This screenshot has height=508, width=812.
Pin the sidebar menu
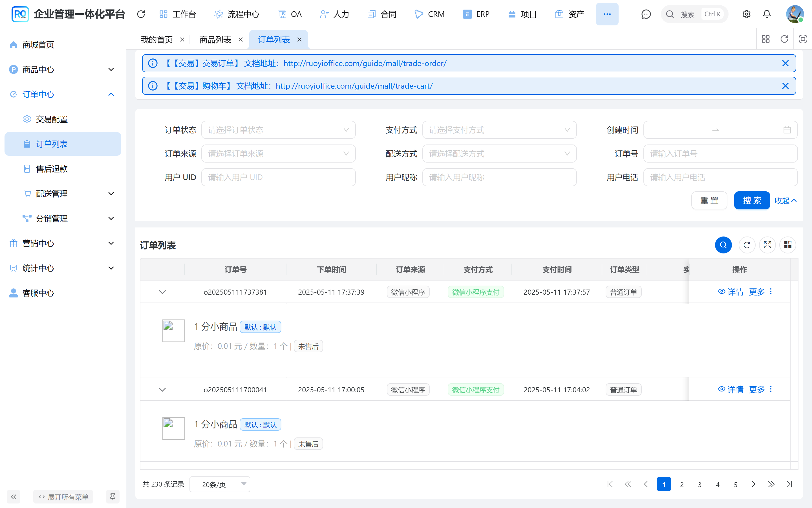(x=113, y=497)
